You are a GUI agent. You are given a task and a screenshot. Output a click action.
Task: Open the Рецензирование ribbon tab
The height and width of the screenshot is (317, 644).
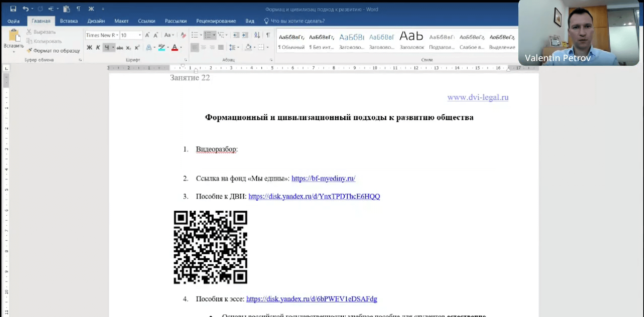click(x=216, y=21)
